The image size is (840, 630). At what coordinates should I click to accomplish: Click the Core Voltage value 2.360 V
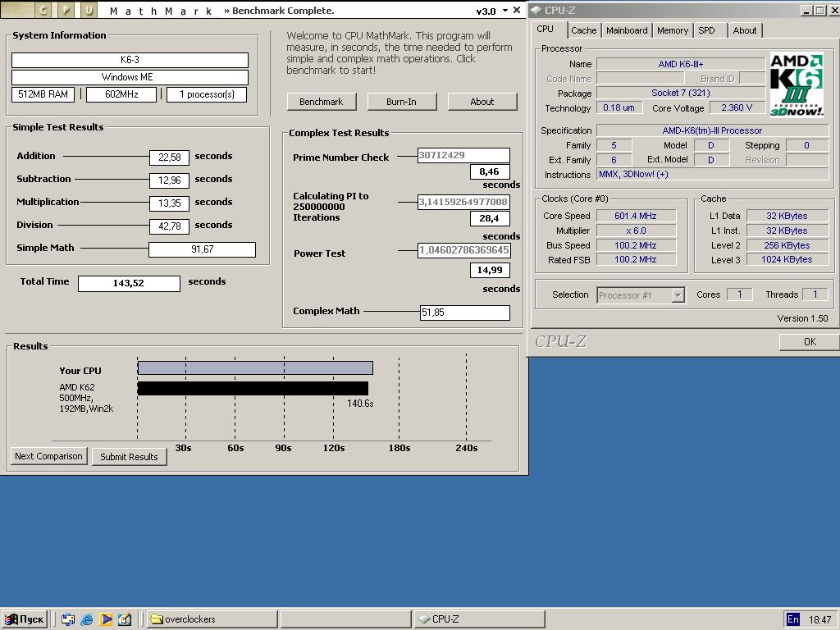click(x=737, y=107)
